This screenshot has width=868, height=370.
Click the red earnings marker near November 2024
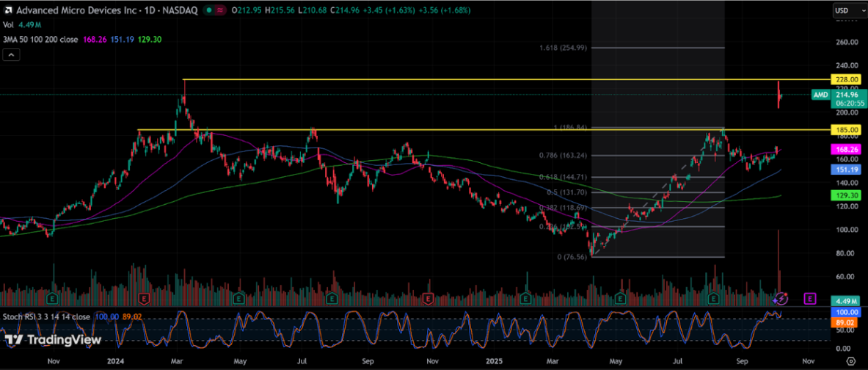(x=428, y=299)
